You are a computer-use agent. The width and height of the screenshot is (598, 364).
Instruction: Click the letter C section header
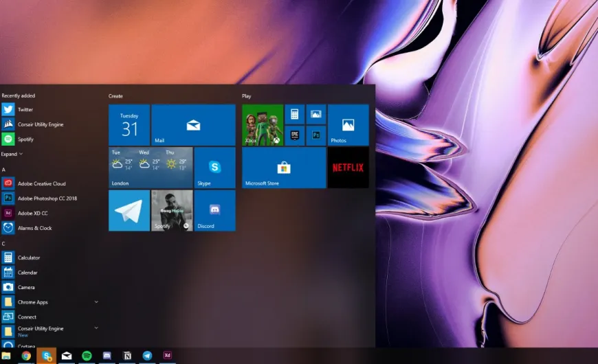click(x=3, y=244)
